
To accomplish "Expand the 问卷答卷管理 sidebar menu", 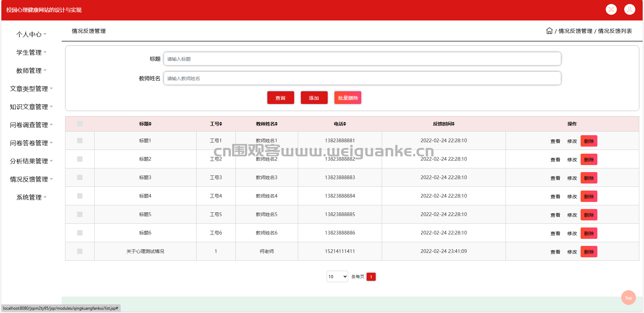I will [32, 143].
